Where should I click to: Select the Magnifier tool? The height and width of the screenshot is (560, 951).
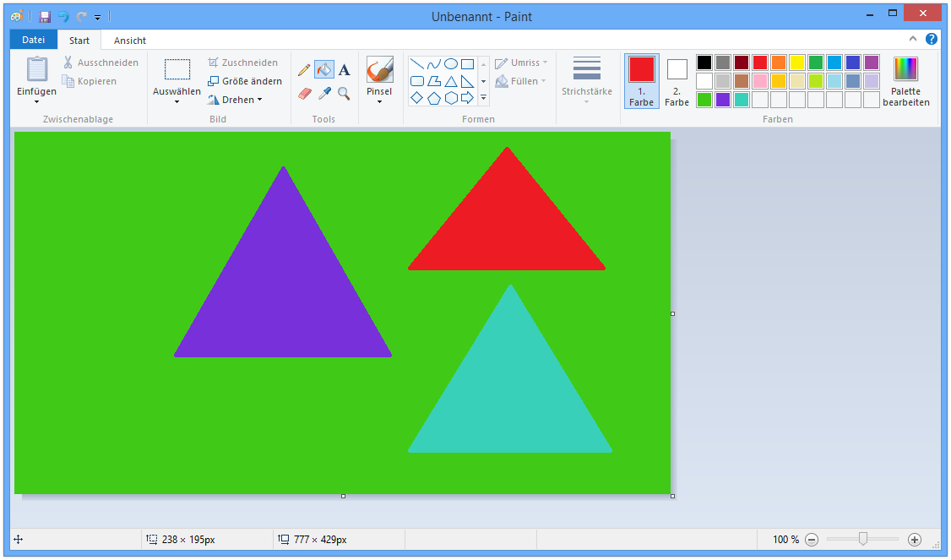[344, 93]
